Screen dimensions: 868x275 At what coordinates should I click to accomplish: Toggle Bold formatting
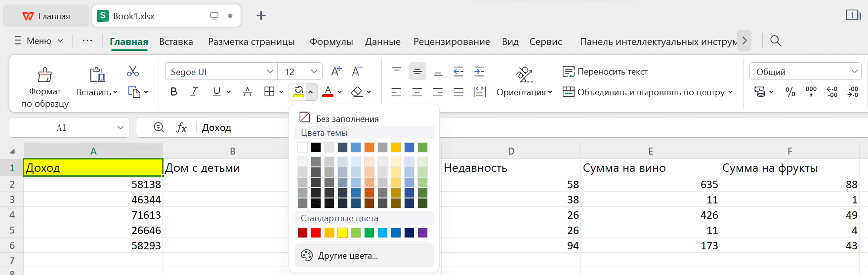173,92
